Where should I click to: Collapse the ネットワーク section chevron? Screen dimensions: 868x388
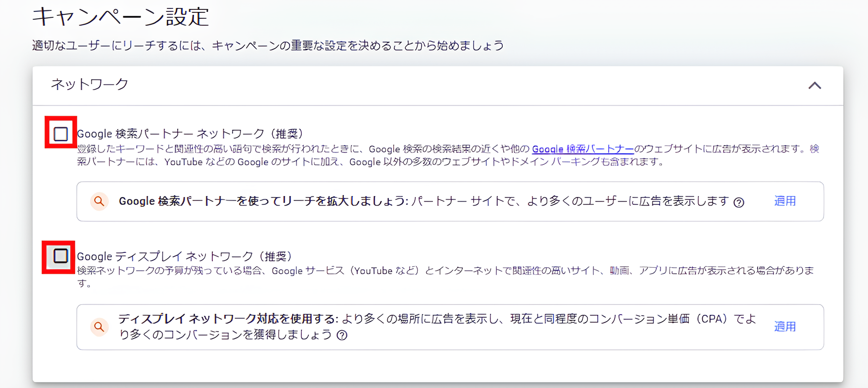tap(815, 86)
